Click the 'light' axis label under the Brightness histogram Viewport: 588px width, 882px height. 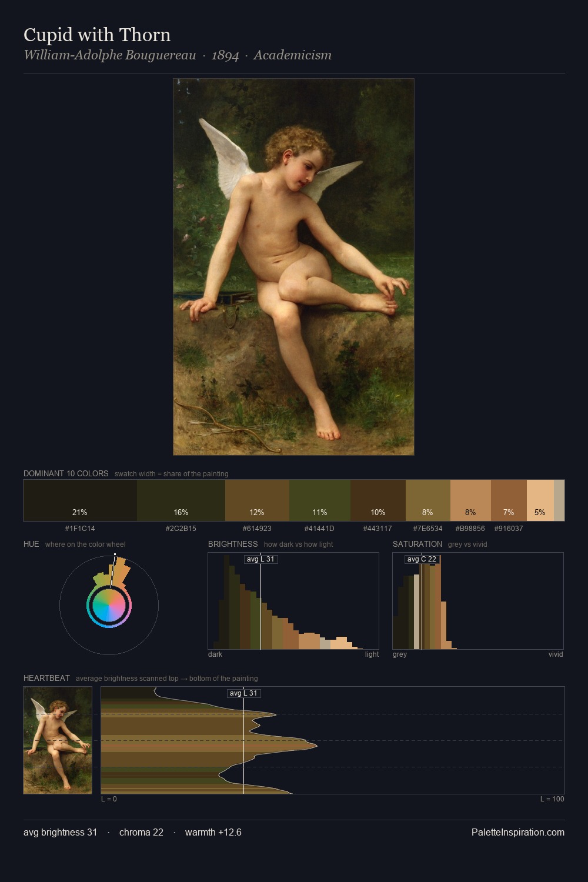(x=372, y=654)
